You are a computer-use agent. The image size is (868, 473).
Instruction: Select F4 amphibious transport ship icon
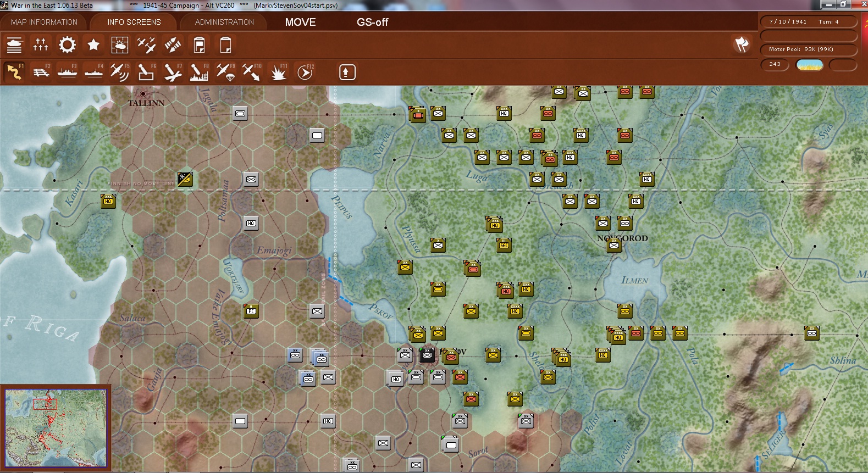[x=93, y=72]
